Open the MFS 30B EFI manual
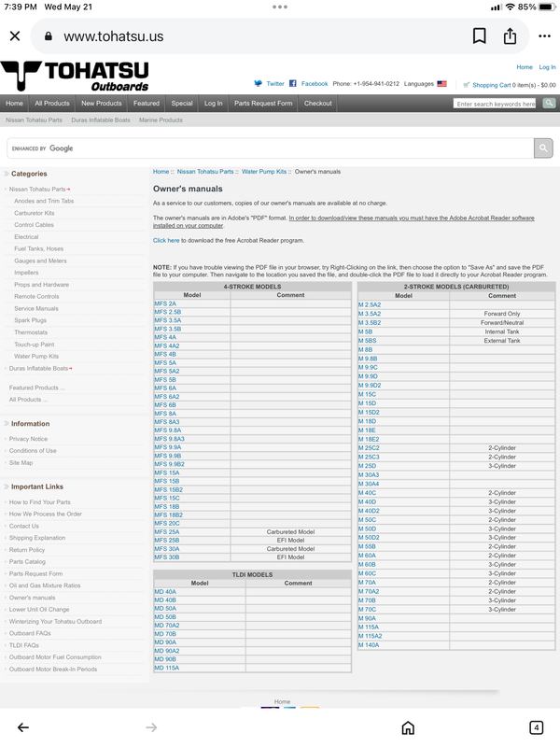This screenshot has height=747, width=560. tap(167, 557)
